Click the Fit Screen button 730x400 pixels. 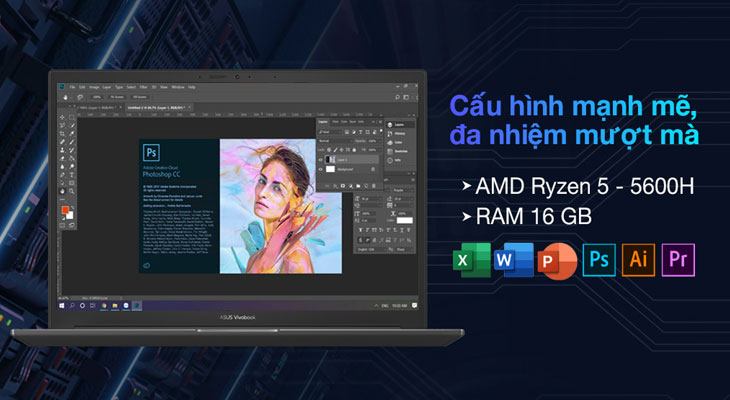click(x=117, y=97)
